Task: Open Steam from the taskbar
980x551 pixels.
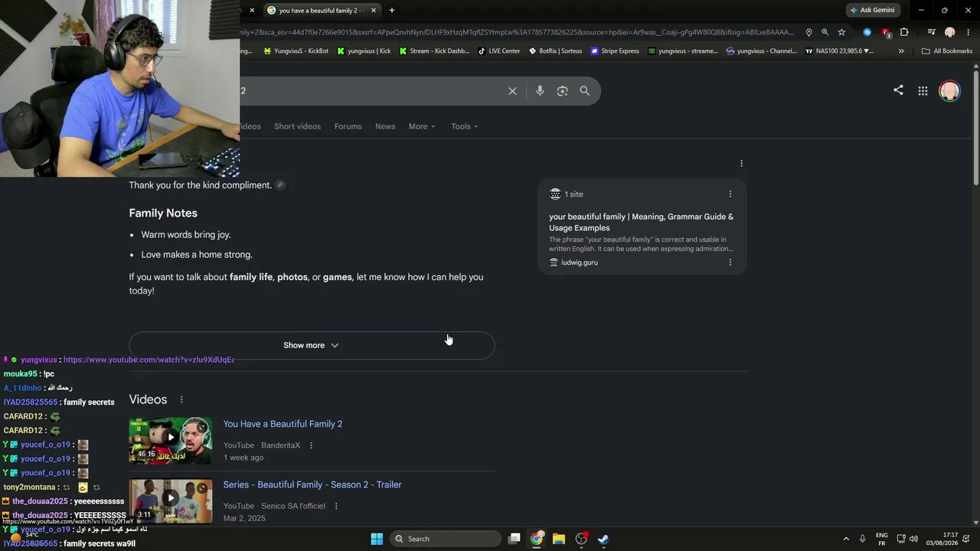Action: [x=603, y=539]
